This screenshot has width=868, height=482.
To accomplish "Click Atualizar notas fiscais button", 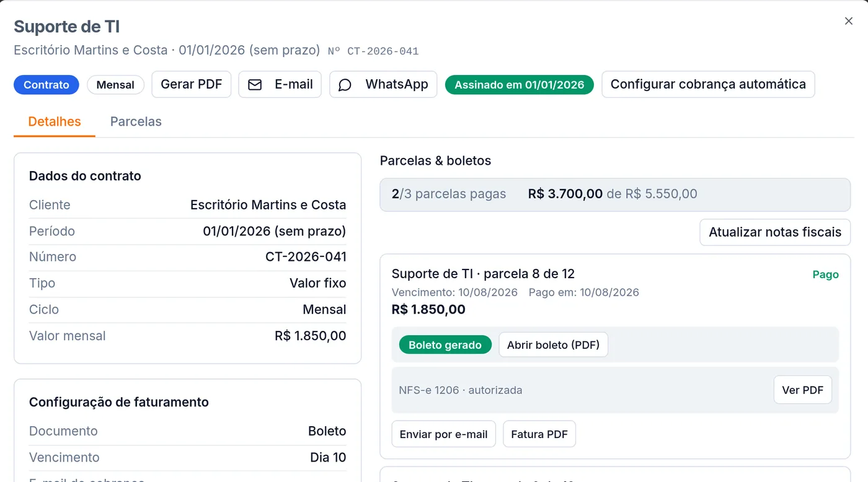I will coord(775,232).
